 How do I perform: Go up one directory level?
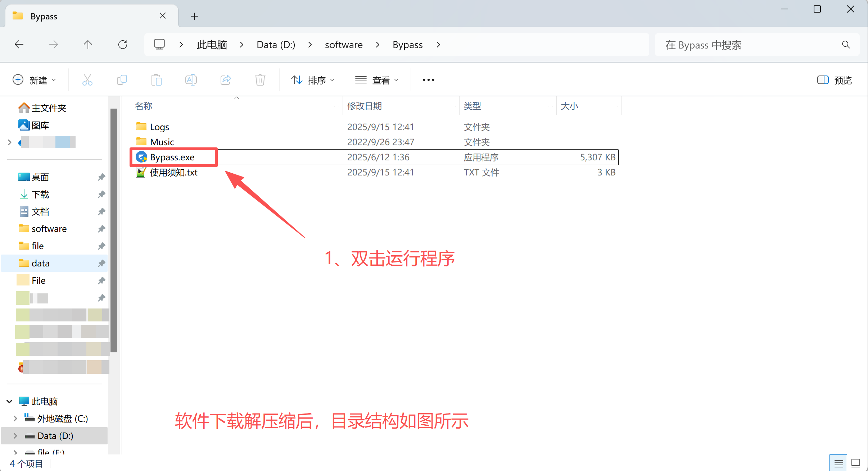(x=88, y=45)
